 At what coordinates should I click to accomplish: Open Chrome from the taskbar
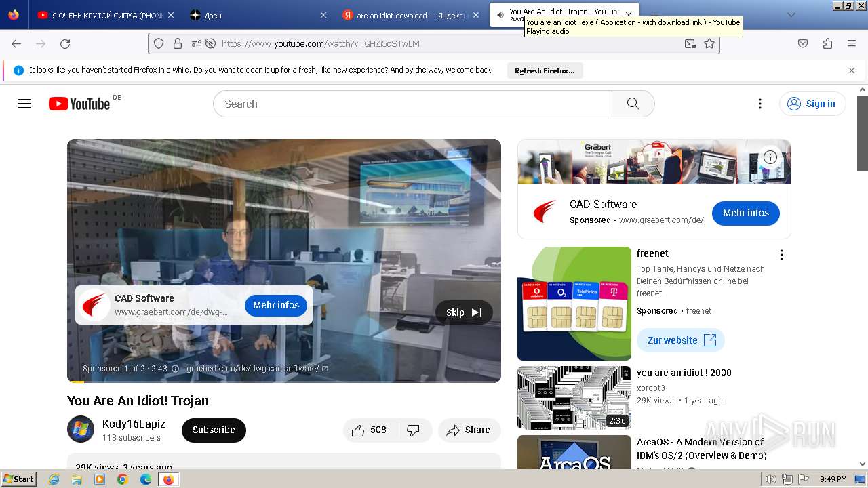pyautogui.click(x=123, y=479)
